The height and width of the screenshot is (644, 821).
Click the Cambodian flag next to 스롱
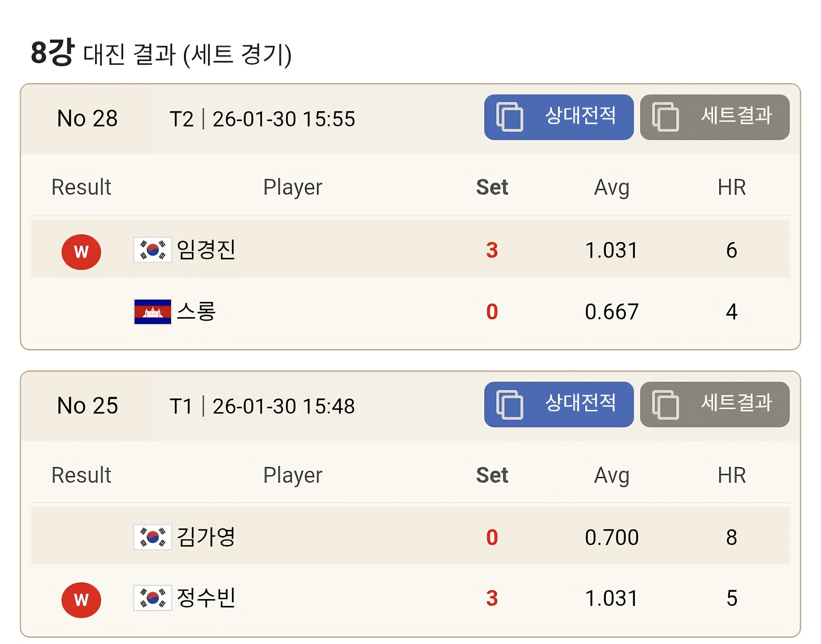pos(153,312)
